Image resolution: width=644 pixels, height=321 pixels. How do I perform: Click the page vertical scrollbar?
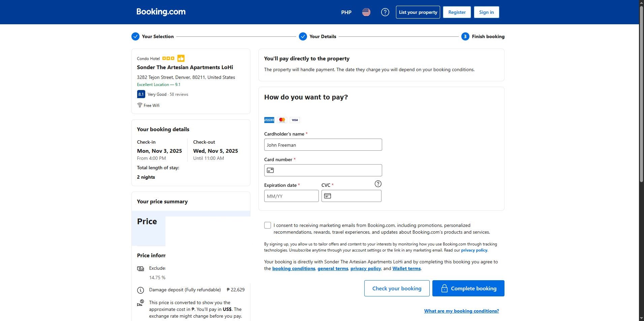pyautogui.click(x=641, y=94)
